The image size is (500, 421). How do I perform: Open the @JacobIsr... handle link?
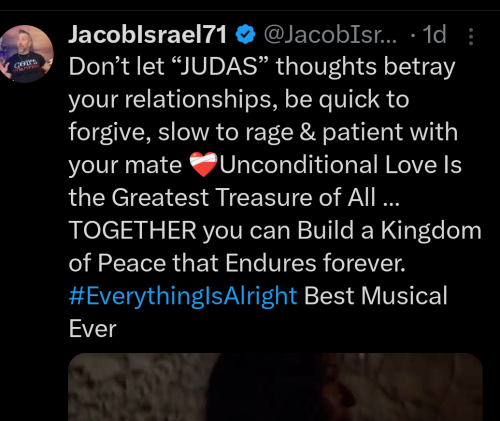pos(330,34)
